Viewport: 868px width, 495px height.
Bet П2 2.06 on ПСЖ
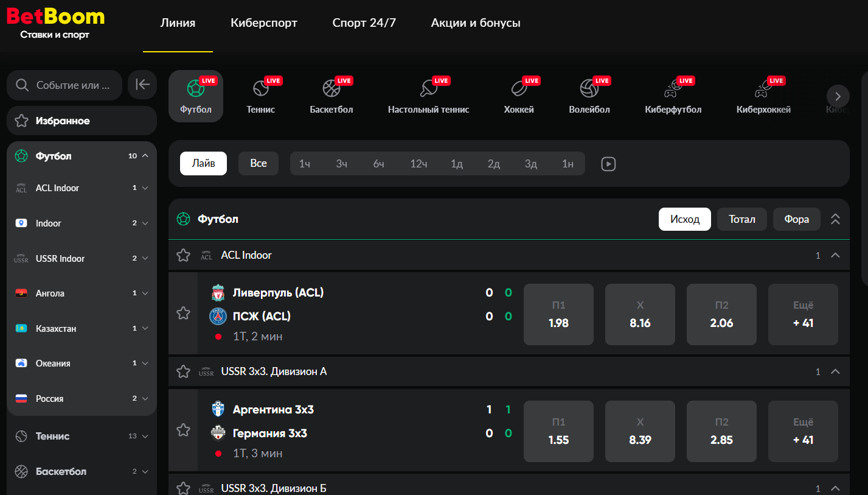pos(721,314)
